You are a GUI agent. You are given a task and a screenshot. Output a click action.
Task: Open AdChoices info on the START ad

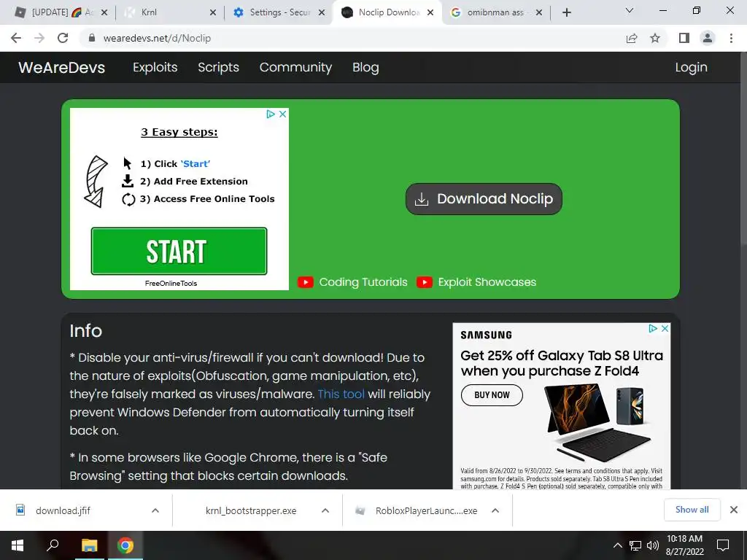point(270,114)
